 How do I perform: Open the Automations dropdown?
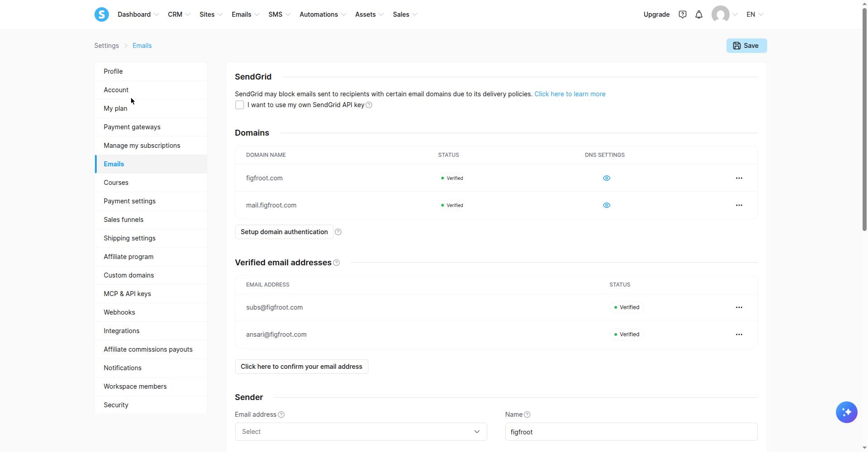click(323, 14)
